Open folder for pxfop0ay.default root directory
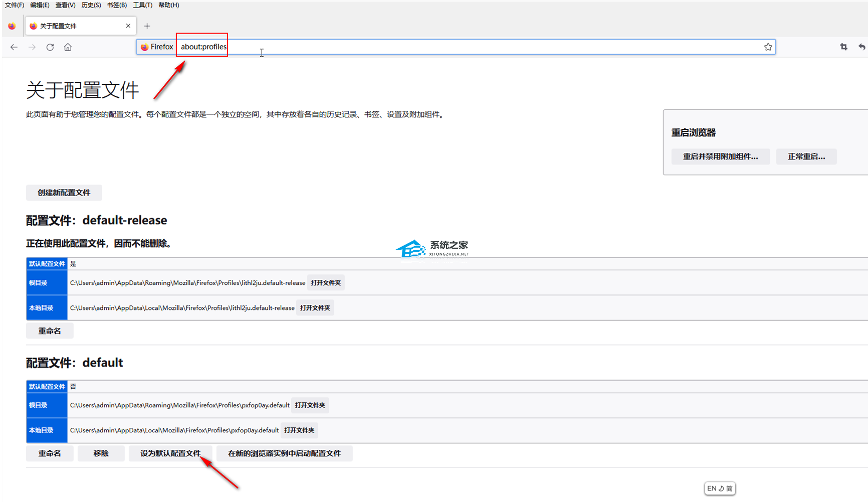 [310, 405]
